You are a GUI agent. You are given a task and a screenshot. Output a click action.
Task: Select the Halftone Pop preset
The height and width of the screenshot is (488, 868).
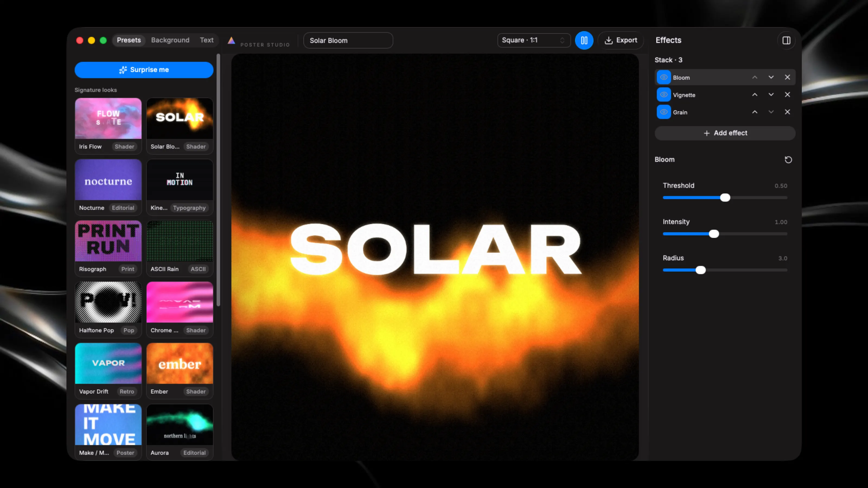(x=108, y=310)
